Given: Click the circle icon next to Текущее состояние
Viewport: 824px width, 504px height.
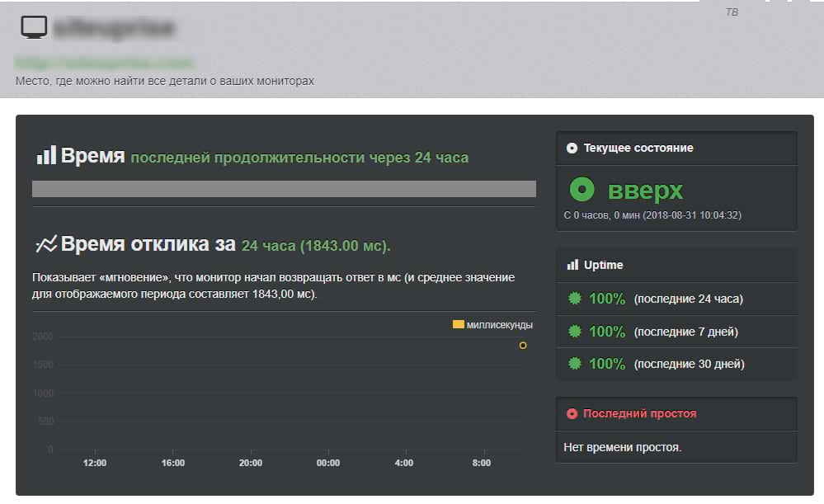Looking at the screenshot, I should [572, 148].
